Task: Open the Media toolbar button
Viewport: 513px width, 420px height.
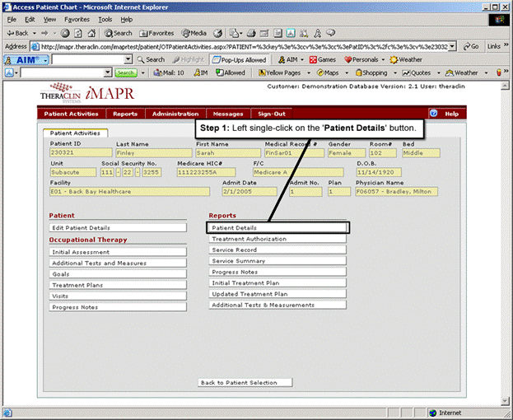Action: [194, 33]
